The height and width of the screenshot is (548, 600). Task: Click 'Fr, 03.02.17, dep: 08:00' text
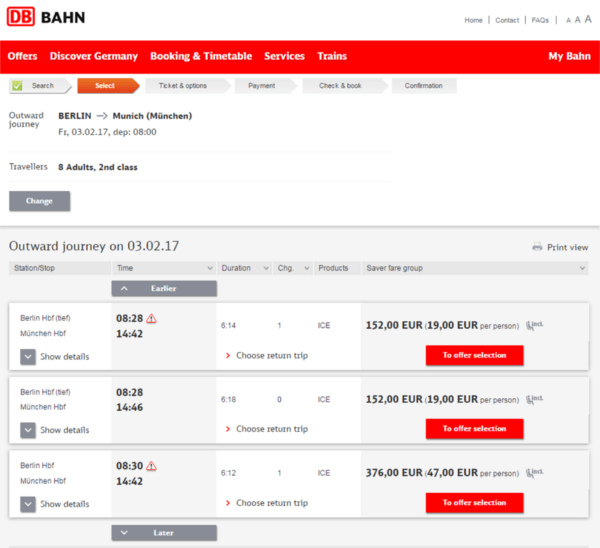tap(107, 132)
